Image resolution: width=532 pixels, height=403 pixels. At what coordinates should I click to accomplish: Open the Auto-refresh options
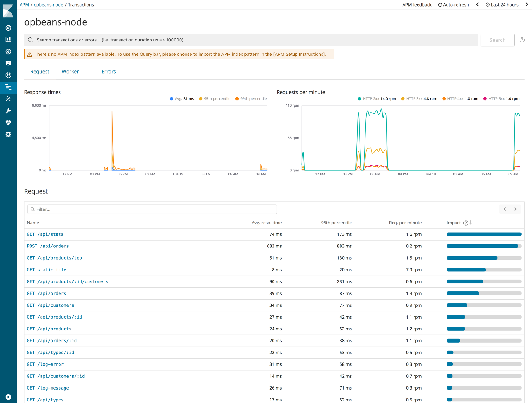coord(453,5)
